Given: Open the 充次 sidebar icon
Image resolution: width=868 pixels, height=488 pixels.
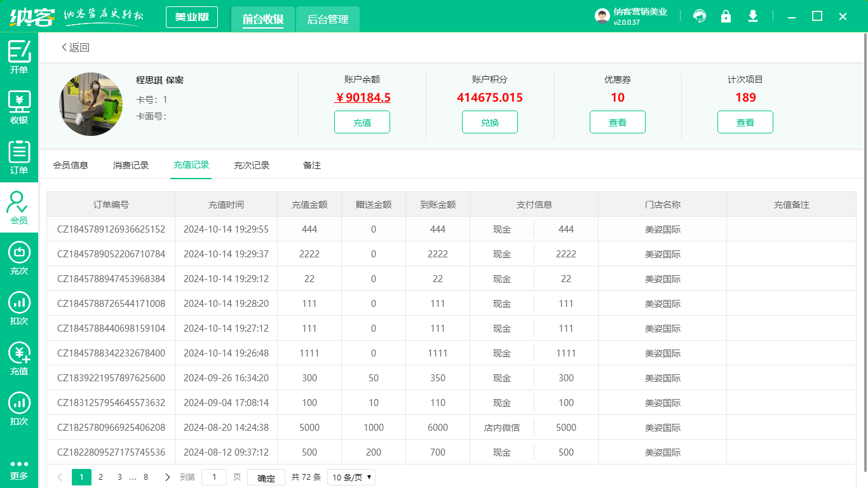Looking at the screenshot, I should point(19,256).
